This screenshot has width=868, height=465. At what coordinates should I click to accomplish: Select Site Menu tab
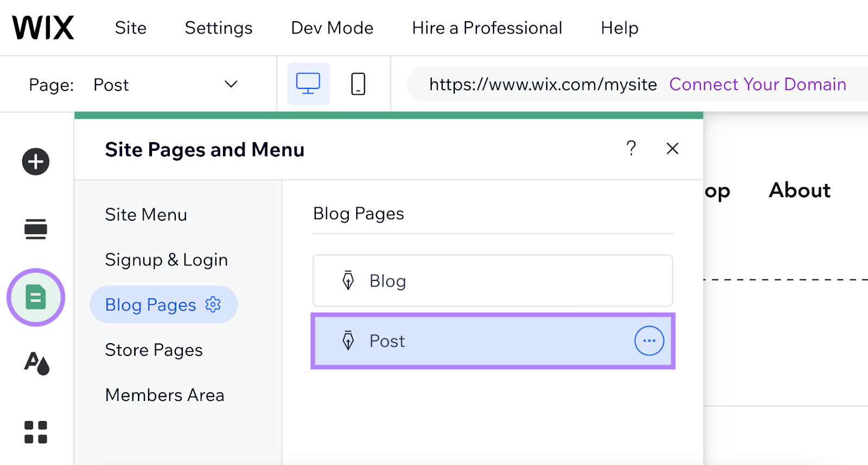point(146,215)
